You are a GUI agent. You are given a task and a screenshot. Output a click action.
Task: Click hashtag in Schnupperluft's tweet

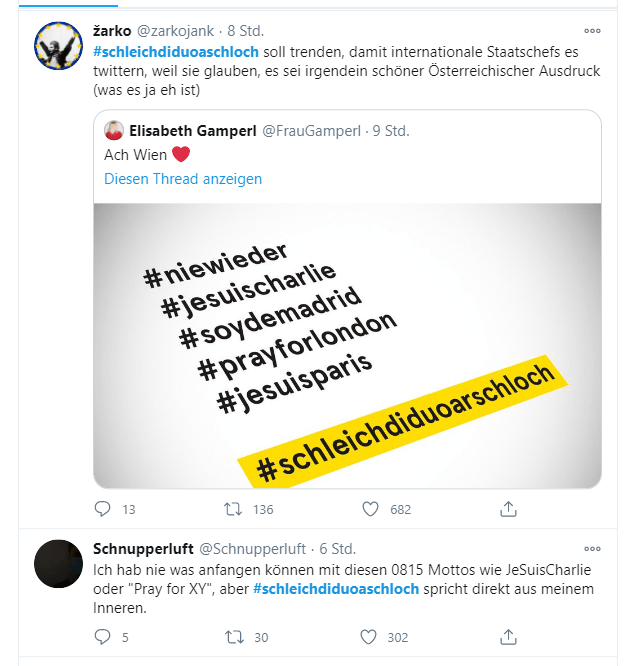(336, 589)
